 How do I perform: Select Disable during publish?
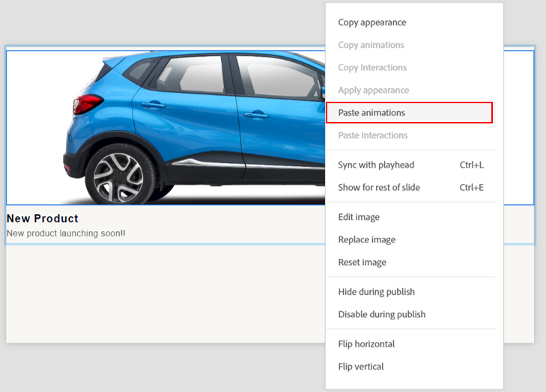click(381, 314)
